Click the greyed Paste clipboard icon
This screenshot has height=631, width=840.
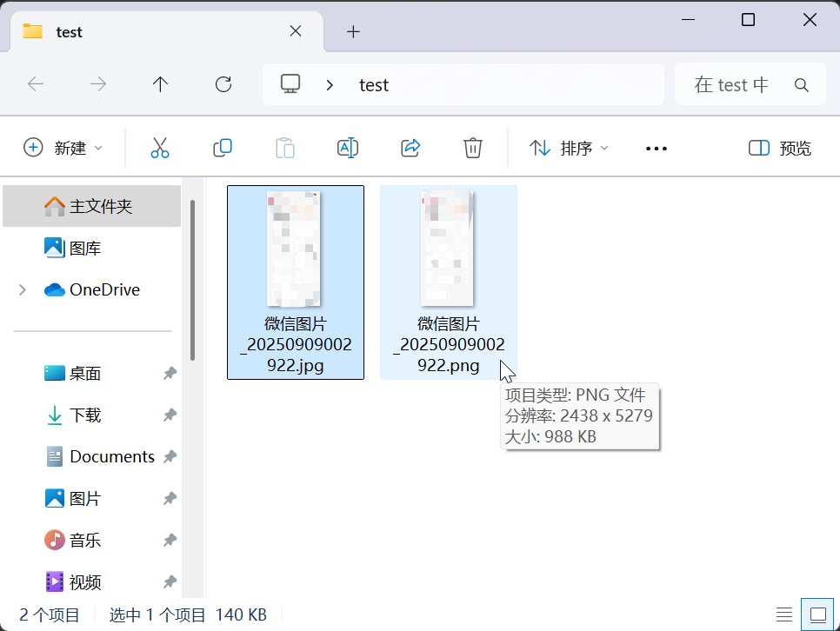pyautogui.click(x=285, y=148)
